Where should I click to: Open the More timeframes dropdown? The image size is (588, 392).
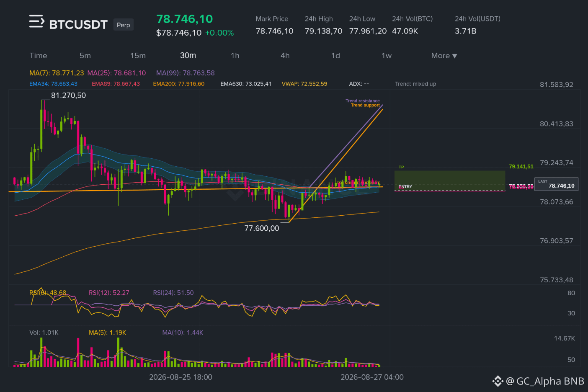[444, 56]
